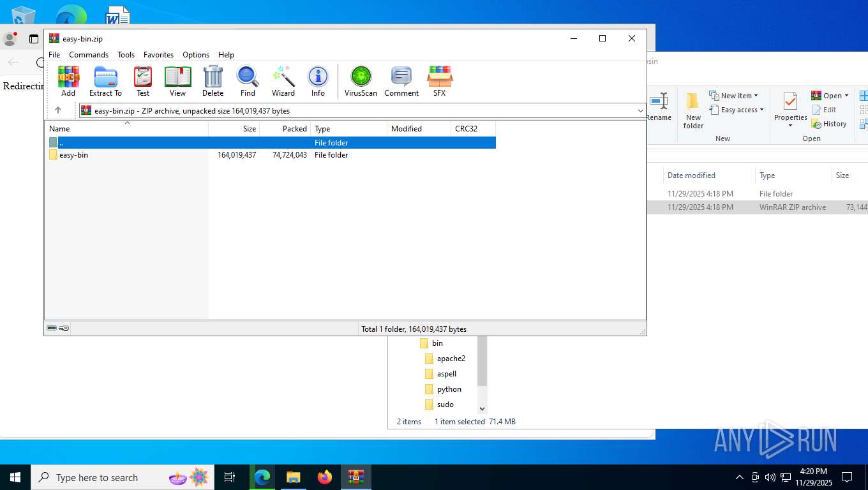Select the easy-bin folder entry

click(73, 155)
